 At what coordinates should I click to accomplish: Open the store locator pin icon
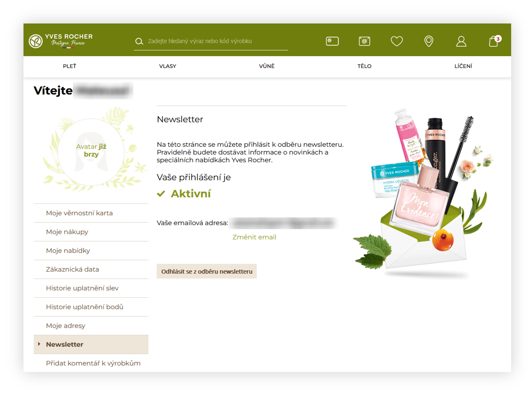tap(429, 41)
